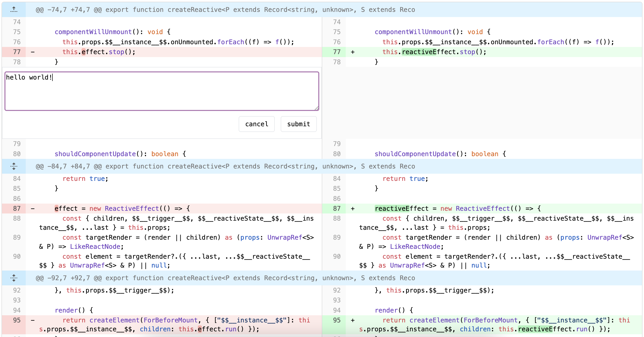Select left-side line number 95
The width and height of the screenshot is (644, 337).
coord(17,320)
